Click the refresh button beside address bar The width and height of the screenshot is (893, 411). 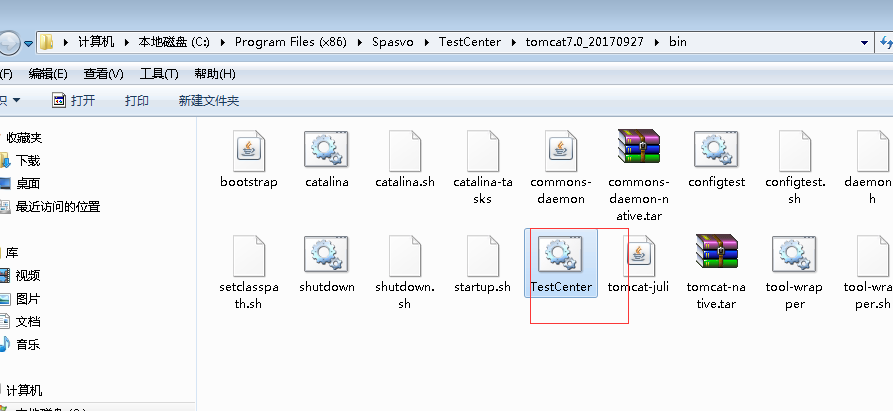885,43
